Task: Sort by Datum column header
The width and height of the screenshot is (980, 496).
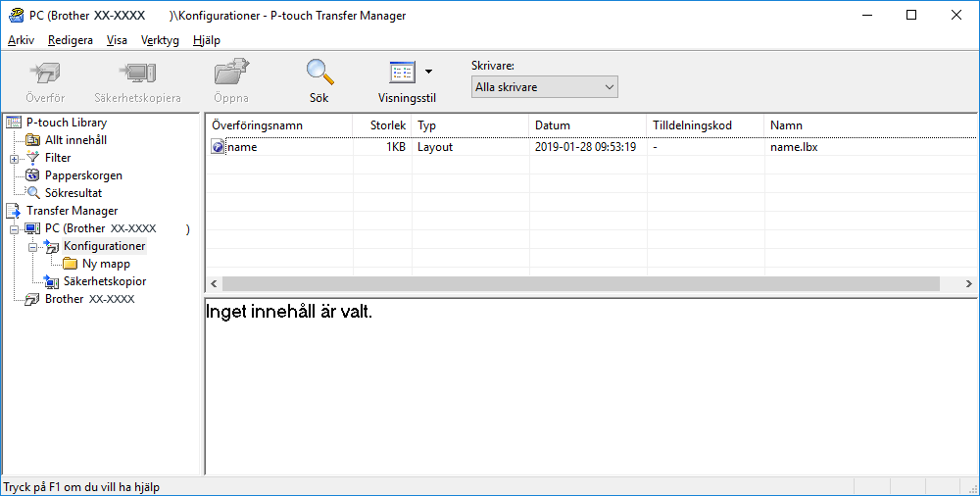Action: tap(588, 125)
